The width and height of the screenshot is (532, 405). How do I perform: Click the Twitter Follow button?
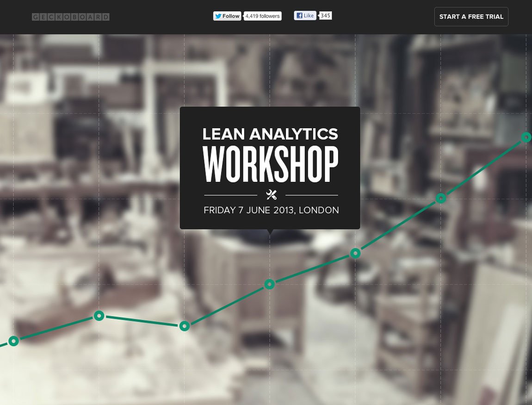pyautogui.click(x=227, y=15)
